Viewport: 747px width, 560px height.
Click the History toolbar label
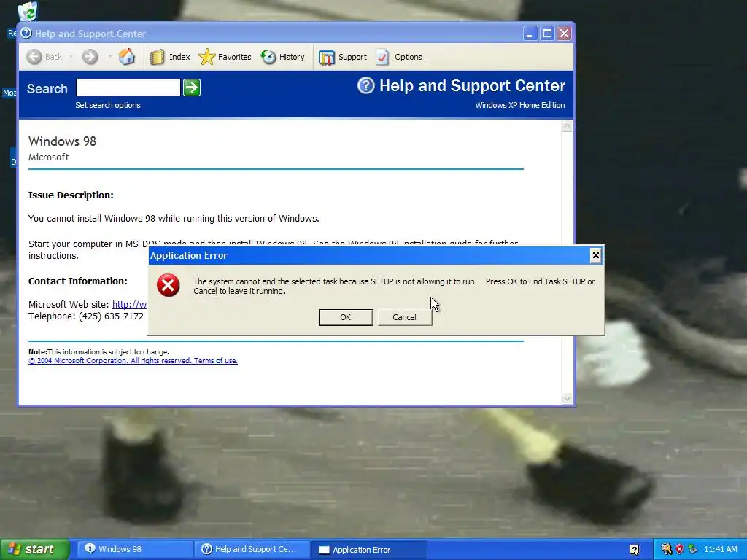point(292,57)
